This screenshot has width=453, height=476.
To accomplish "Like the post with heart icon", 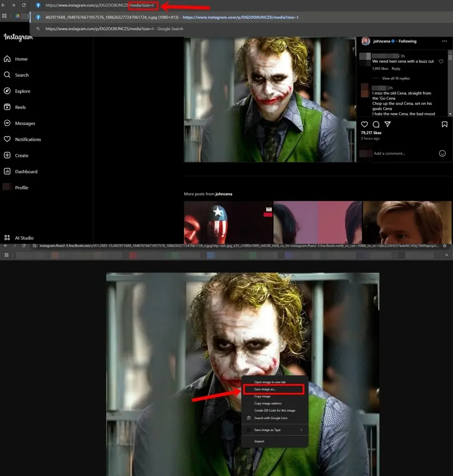I will click(x=364, y=125).
